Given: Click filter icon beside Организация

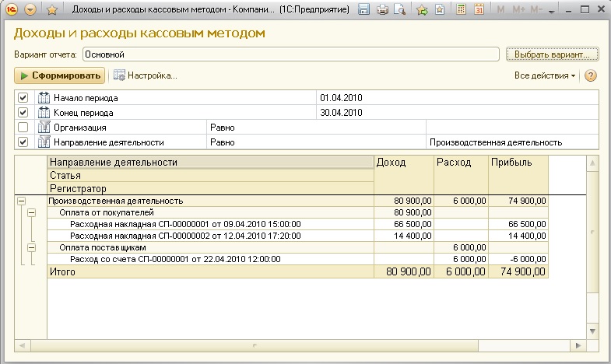Looking at the screenshot, I should (x=44, y=128).
